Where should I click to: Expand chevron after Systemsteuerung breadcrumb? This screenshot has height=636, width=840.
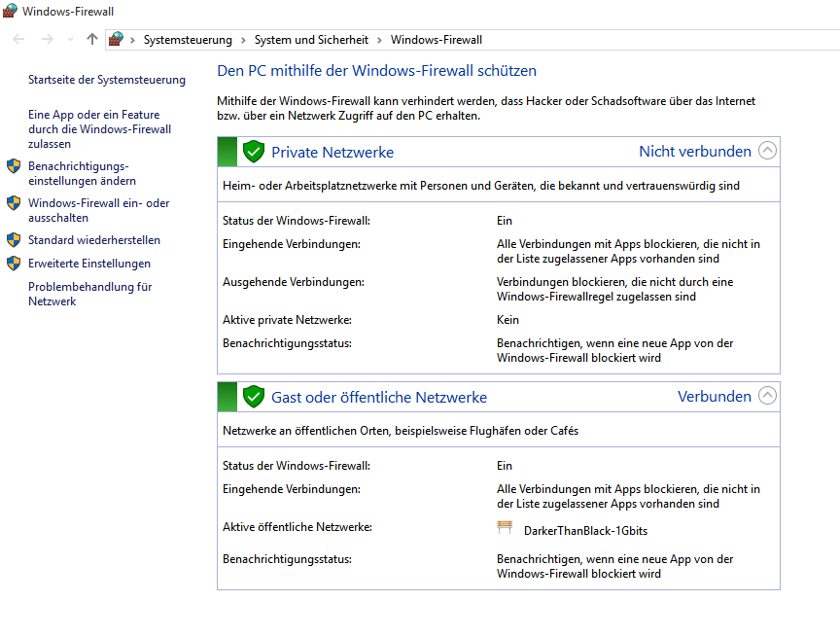pyautogui.click(x=243, y=40)
